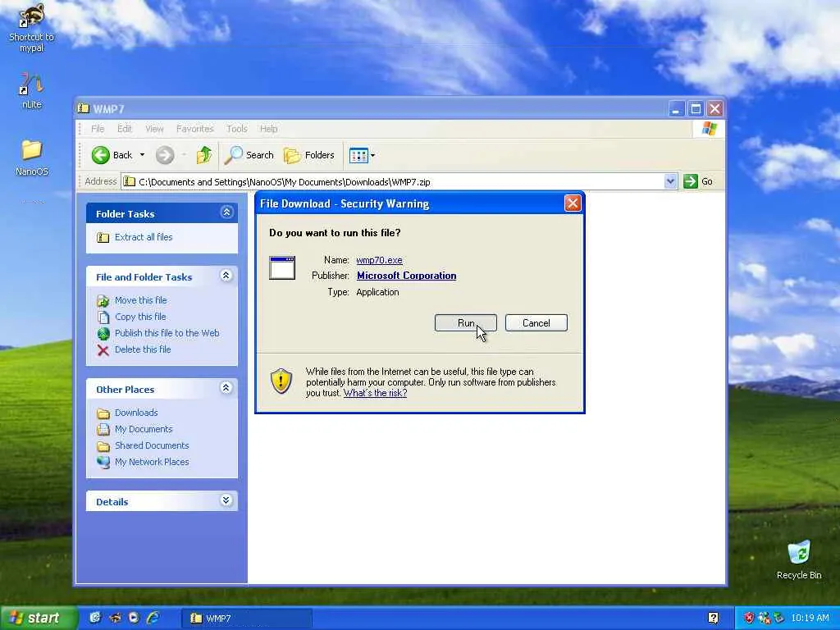Click the Extract all files zip icon

pos(103,237)
